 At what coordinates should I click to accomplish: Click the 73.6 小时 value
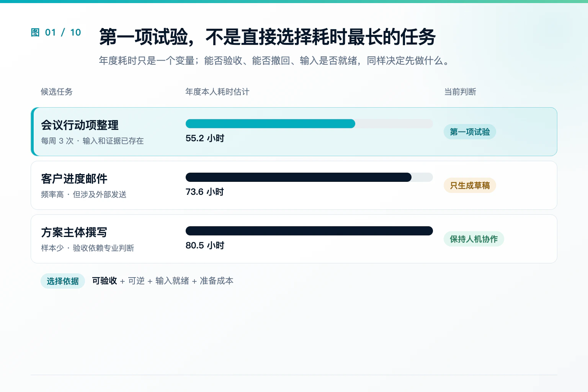[205, 192]
